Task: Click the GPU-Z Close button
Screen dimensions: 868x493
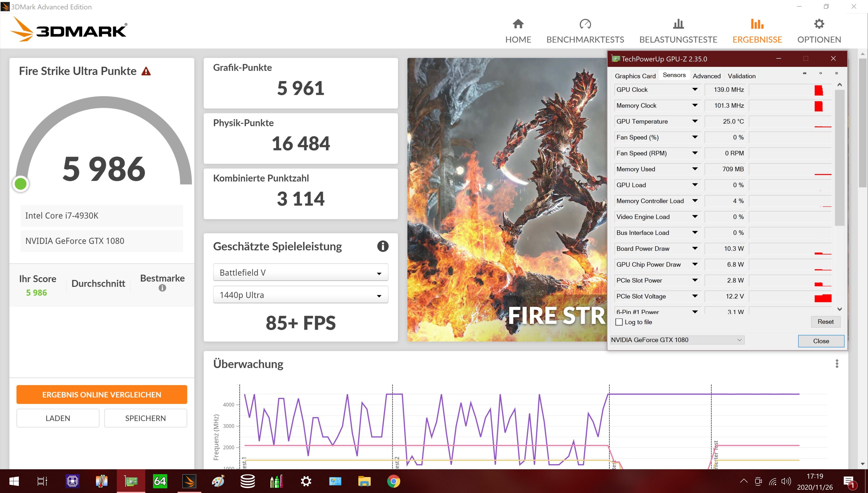Action: click(x=821, y=341)
